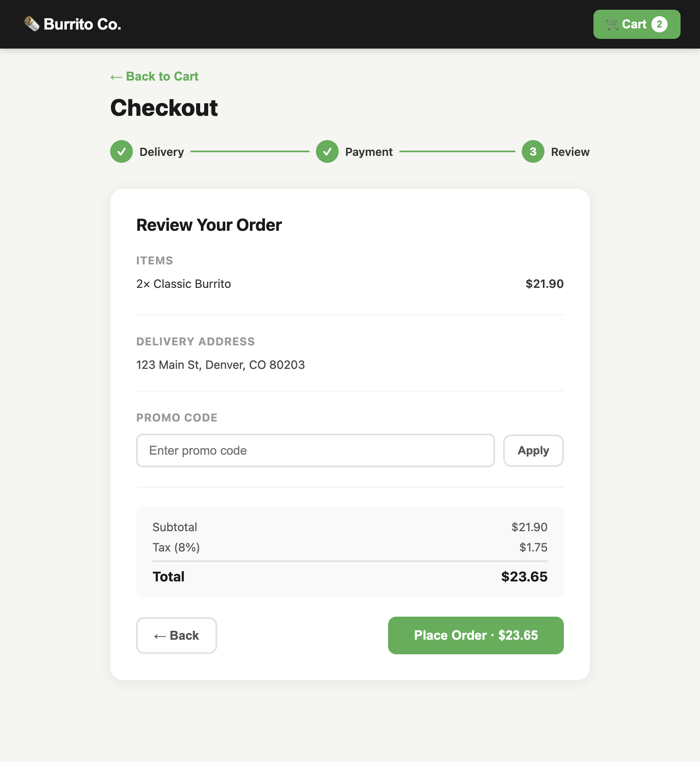Click the progress line between Delivery and Payment
Viewport: 700px width, 762px height.
(x=250, y=151)
